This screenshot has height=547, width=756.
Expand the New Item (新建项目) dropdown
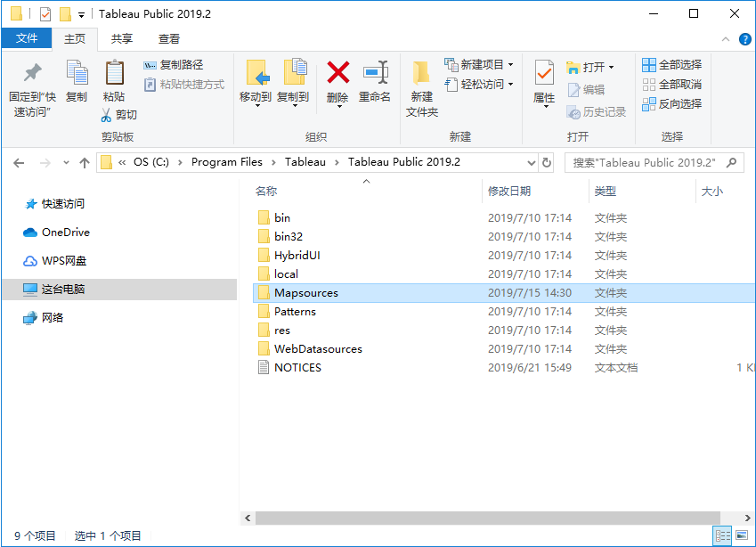pos(510,65)
